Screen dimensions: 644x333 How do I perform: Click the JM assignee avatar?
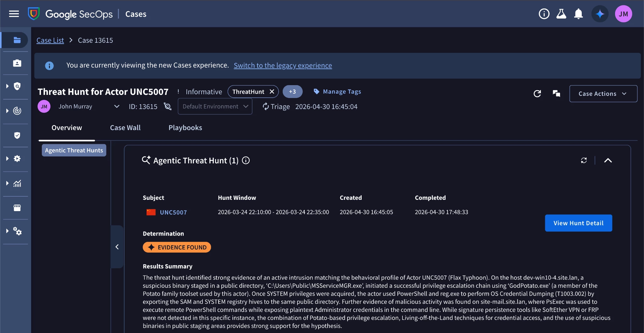tap(44, 106)
